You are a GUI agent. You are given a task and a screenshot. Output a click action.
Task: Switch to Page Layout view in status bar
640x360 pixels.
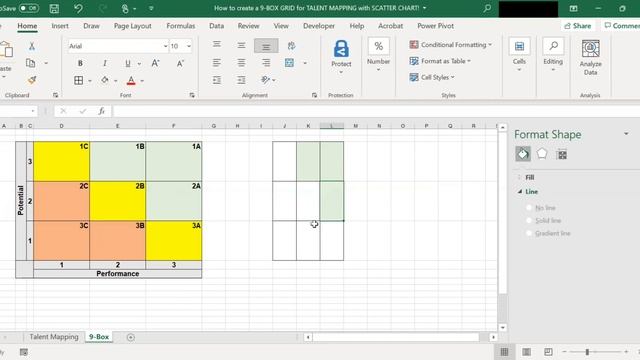pyautogui.click(x=527, y=351)
